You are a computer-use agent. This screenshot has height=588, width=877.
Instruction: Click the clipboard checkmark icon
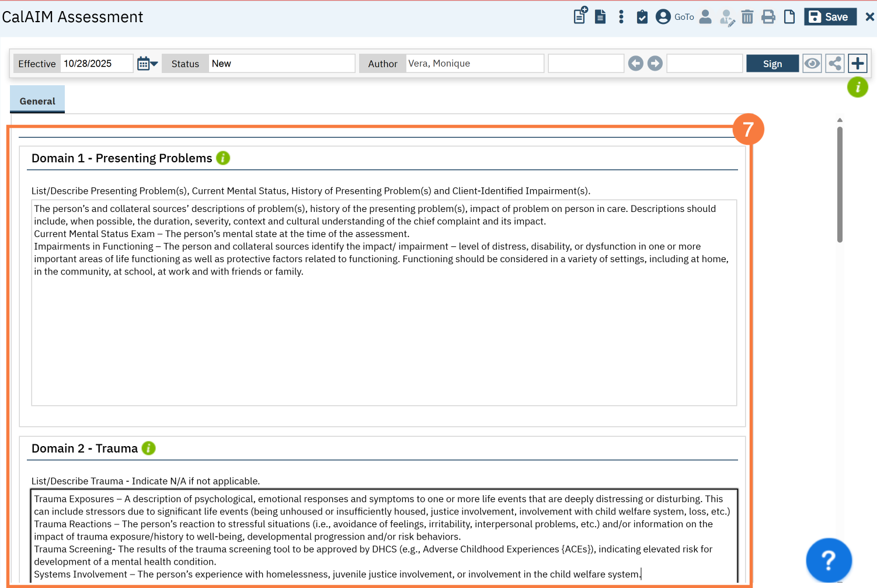642,16
